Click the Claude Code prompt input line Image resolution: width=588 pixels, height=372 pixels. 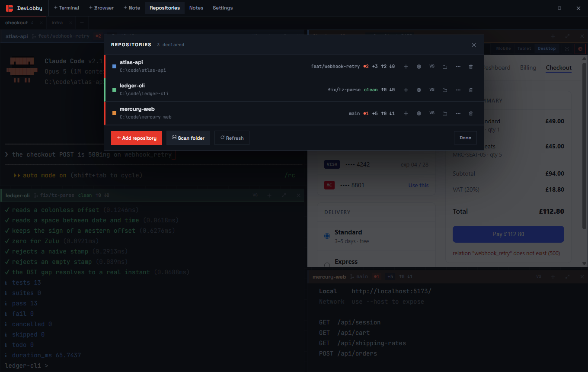click(153, 154)
